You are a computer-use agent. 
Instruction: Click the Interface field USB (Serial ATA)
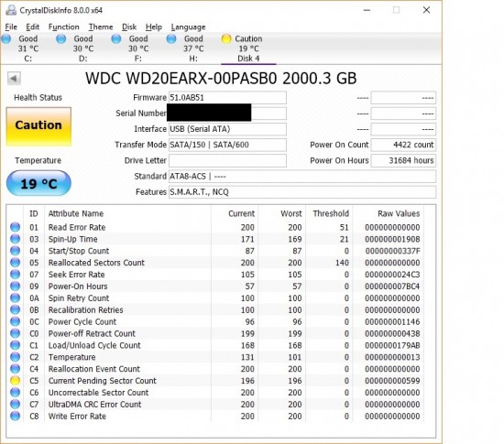point(227,129)
